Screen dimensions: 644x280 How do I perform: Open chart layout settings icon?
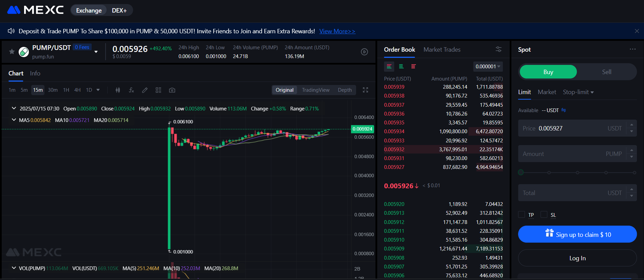pyautogui.click(x=158, y=90)
